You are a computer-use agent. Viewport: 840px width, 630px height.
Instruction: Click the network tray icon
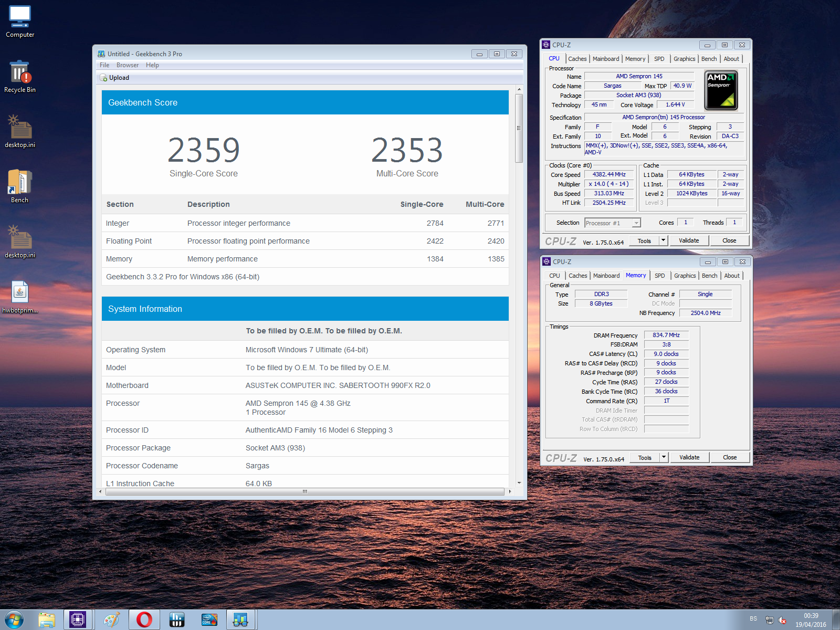pos(770,620)
